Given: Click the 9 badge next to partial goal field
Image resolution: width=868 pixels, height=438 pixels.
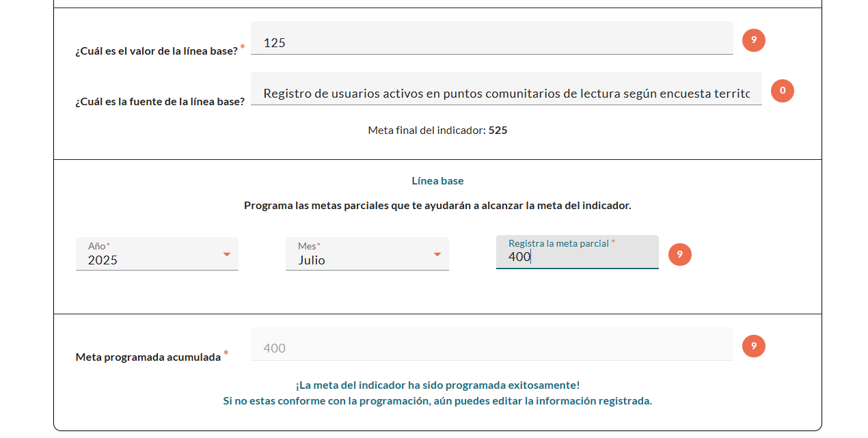Looking at the screenshot, I should (679, 255).
